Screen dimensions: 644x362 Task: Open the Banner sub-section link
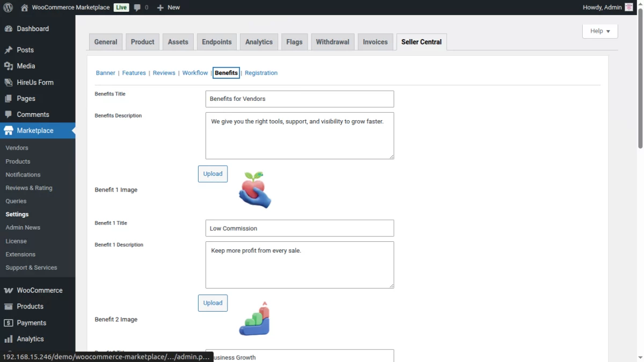[x=106, y=73]
